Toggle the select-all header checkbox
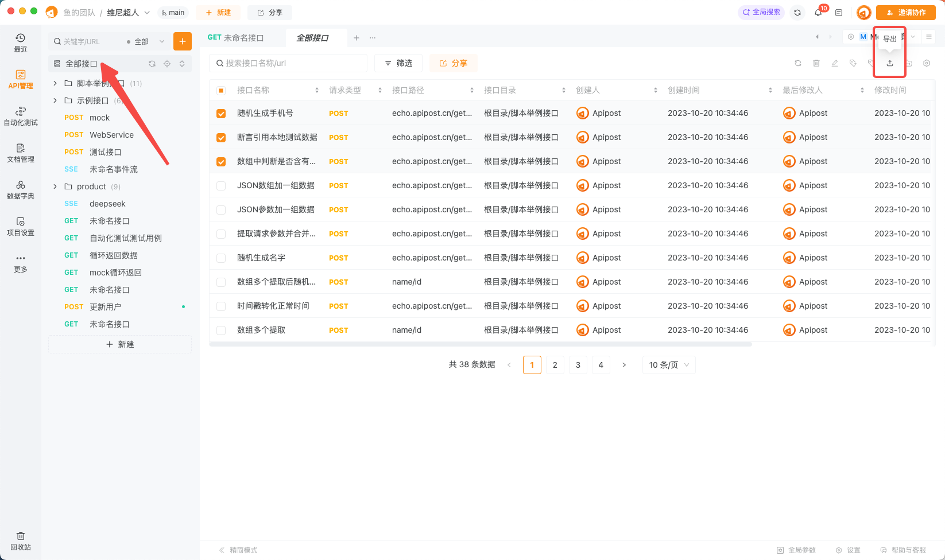The height and width of the screenshot is (560, 945). tap(221, 90)
